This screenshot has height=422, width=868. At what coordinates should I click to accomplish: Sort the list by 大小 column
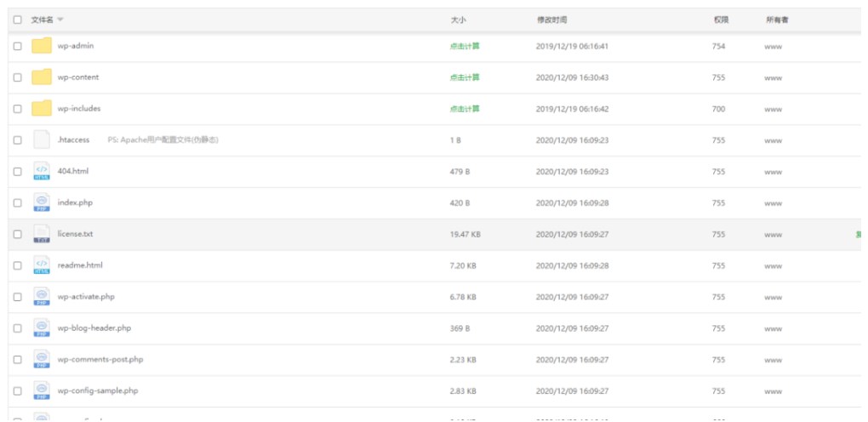(x=458, y=19)
